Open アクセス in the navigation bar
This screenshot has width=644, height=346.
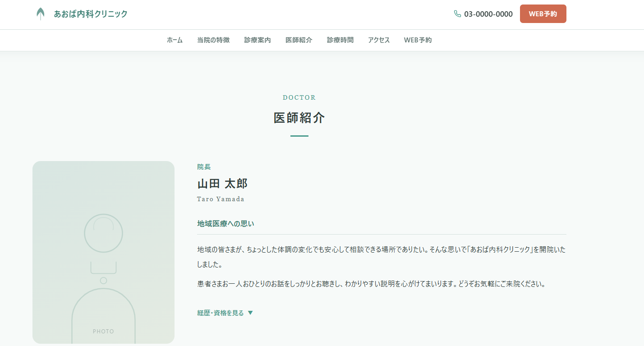coord(379,40)
